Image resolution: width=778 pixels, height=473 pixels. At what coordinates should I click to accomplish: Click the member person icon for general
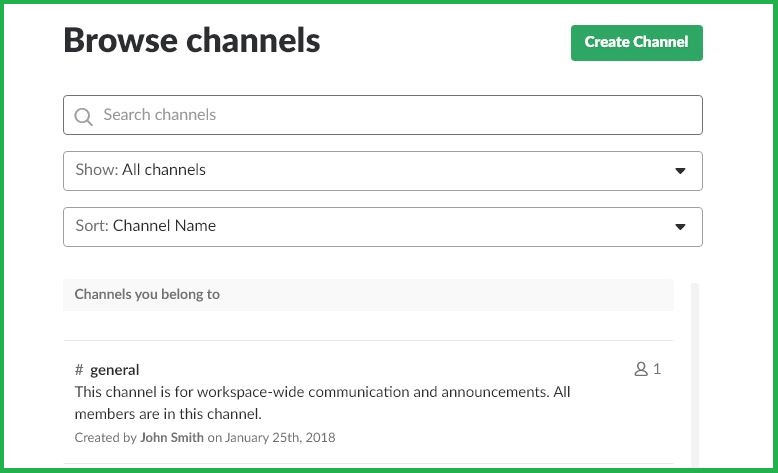point(641,369)
